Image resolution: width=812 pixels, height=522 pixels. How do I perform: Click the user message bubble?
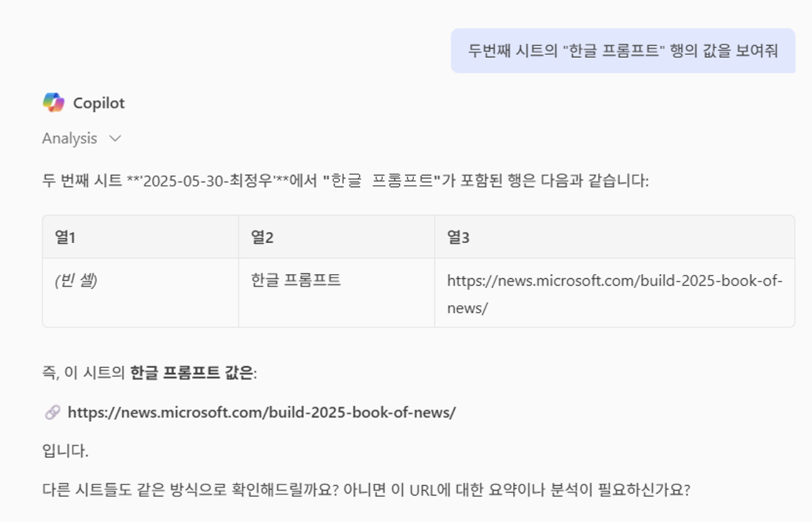pos(623,51)
